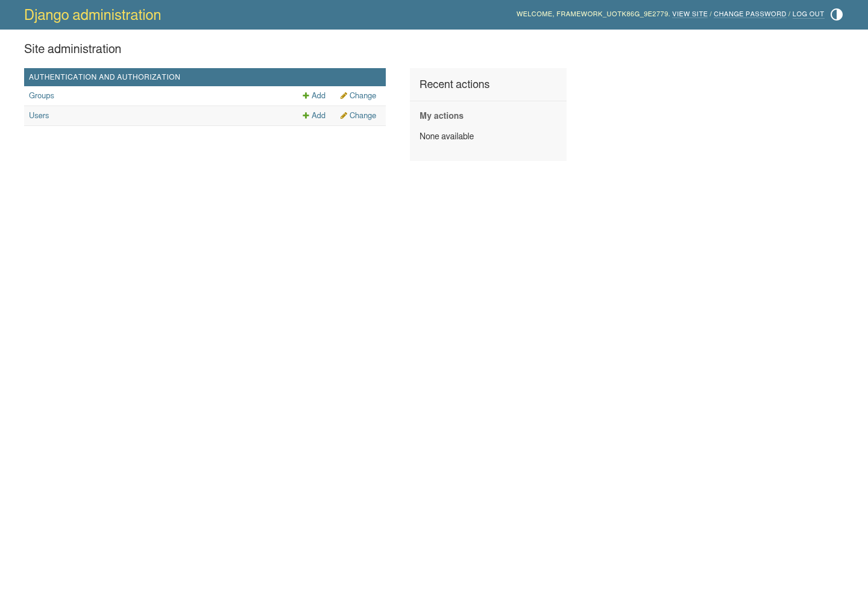Toggle the light/dark theme icon
The height and width of the screenshot is (603, 868).
(837, 14)
